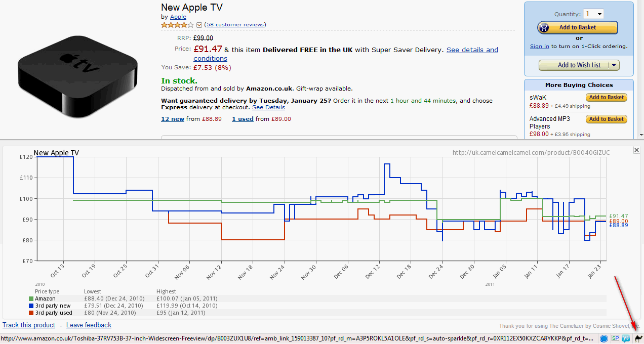
Task: Click the Lowest column header
Action: point(93,292)
